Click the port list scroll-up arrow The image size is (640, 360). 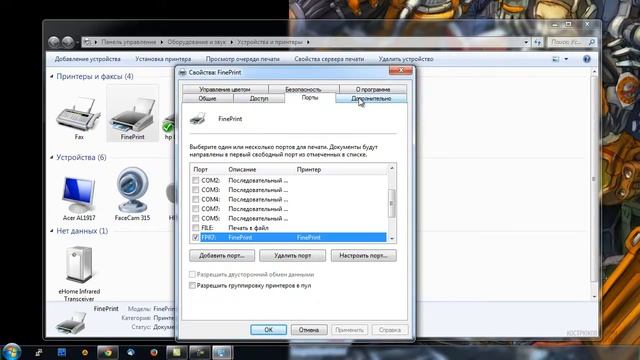(x=391, y=168)
